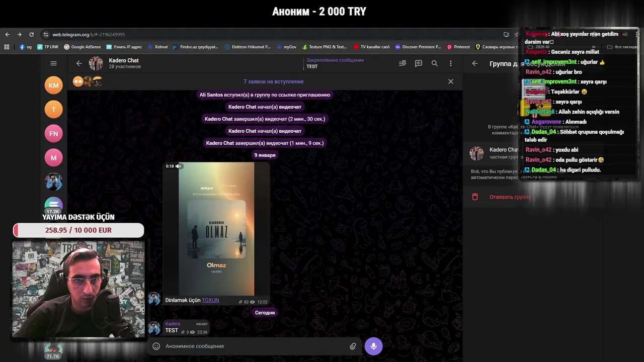This screenshot has width=644, height=362.
Task: Open the M chat in sidebar
Action: [x=54, y=158]
